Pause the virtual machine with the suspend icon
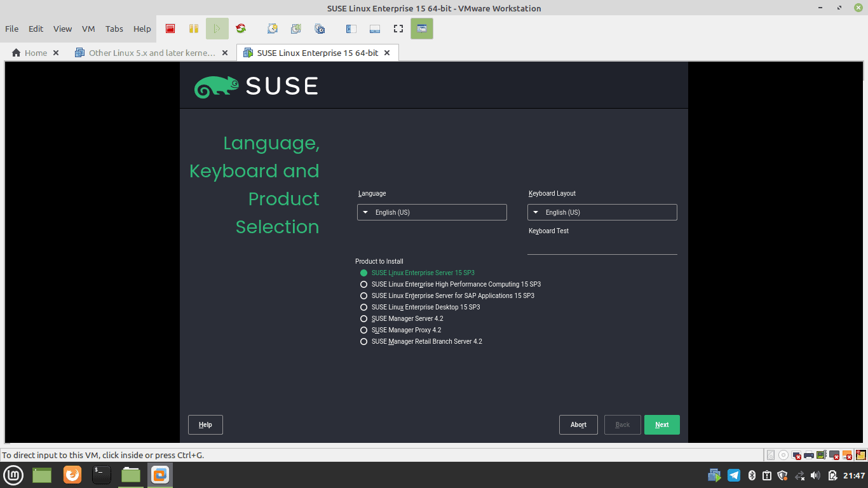This screenshot has height=488, width=868. 194,29
